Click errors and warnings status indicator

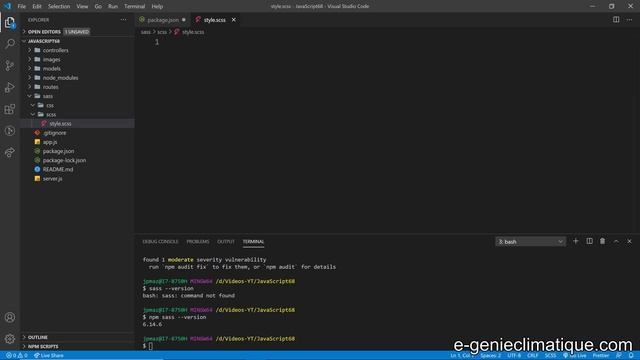tap(17, 356)
